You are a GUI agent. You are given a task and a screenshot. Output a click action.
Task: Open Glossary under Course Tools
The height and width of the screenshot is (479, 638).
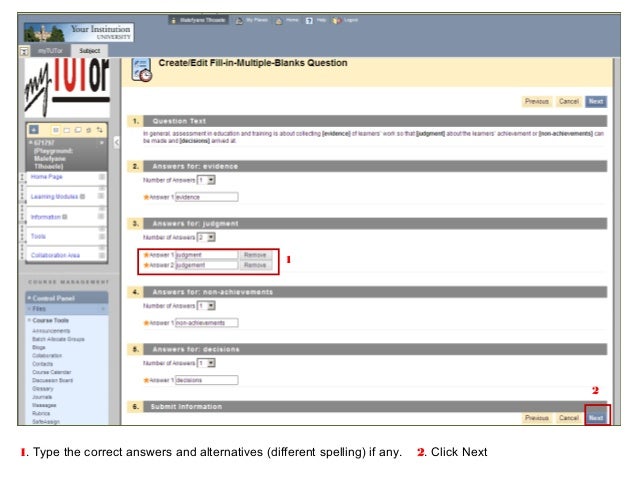[42, 389]
